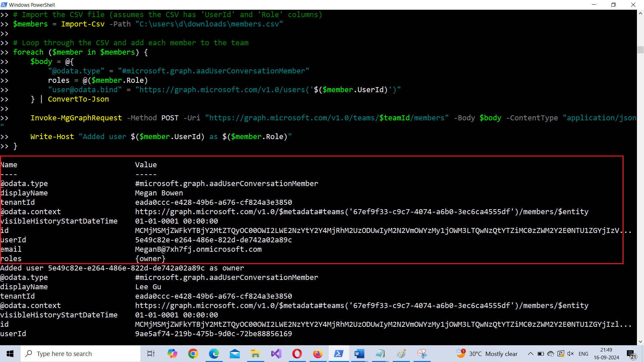This screenshot has height=362, width=644.
Task: Switch to Microsoft Word in taskbar
Action: 359,354
